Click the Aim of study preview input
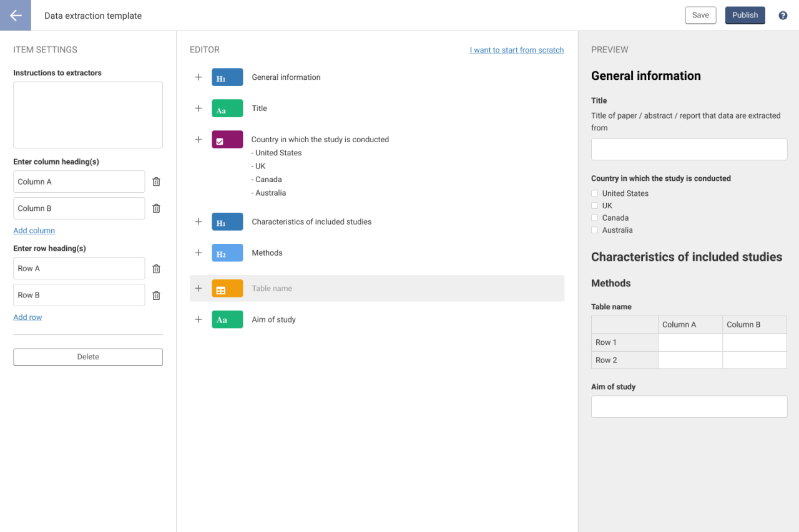Image resolution: width=799 pixels, height=532 pixels. pyautogui.click(x=689, y=407)
